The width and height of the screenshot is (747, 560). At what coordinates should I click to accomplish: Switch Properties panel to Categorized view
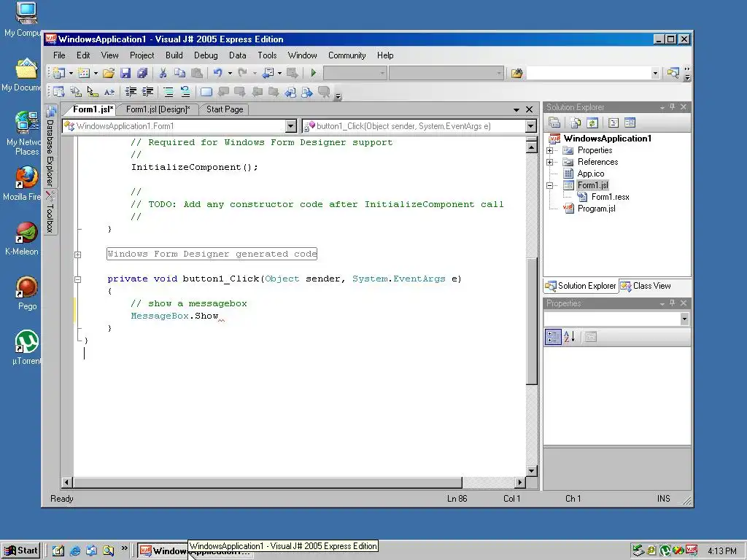click(x=553, y=337)
